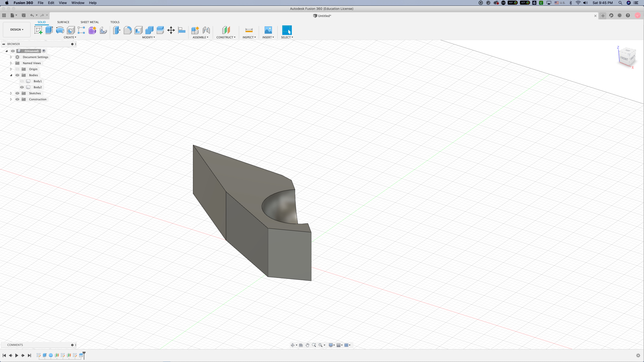
Task: Select the Measure tool icon
Action: [x=249, y=30]
